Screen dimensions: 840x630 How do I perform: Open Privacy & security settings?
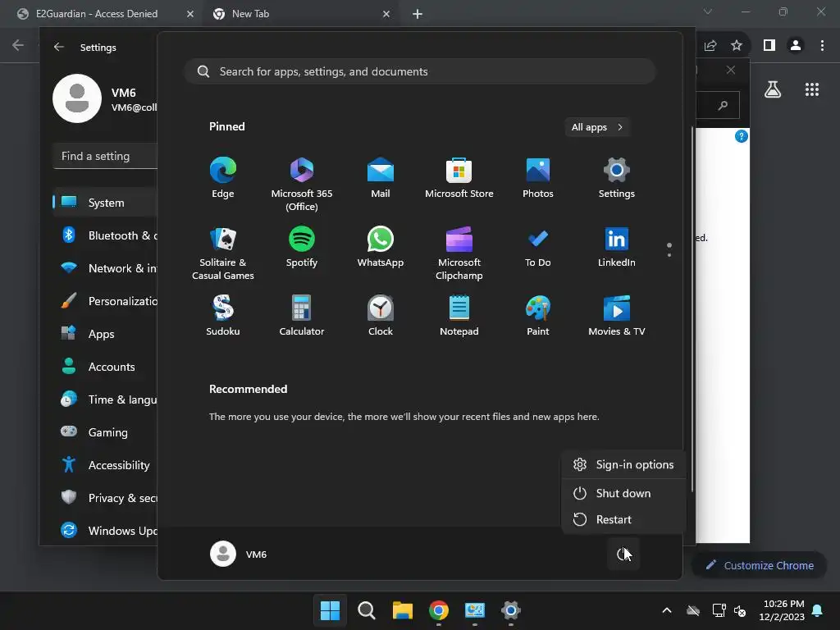tap(105, 498)
